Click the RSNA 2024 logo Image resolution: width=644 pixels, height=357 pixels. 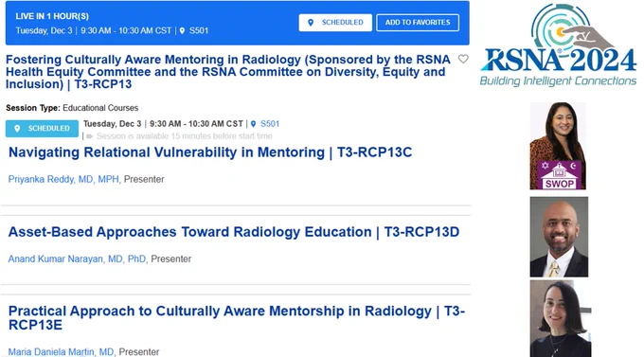[558, 45]
